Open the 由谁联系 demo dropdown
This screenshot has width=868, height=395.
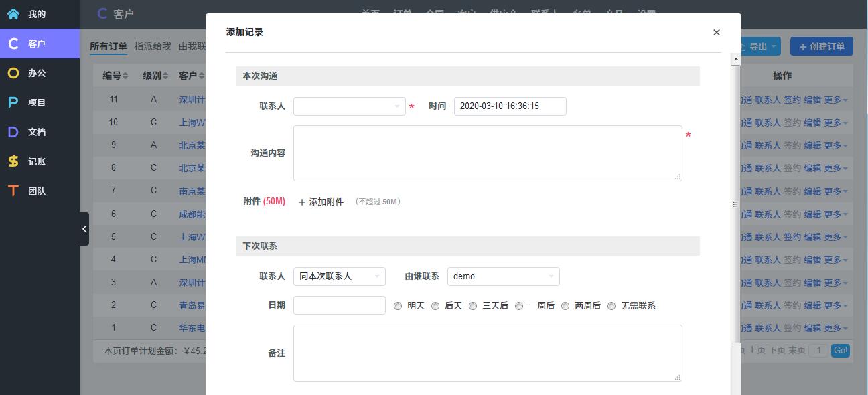(503, 276)
